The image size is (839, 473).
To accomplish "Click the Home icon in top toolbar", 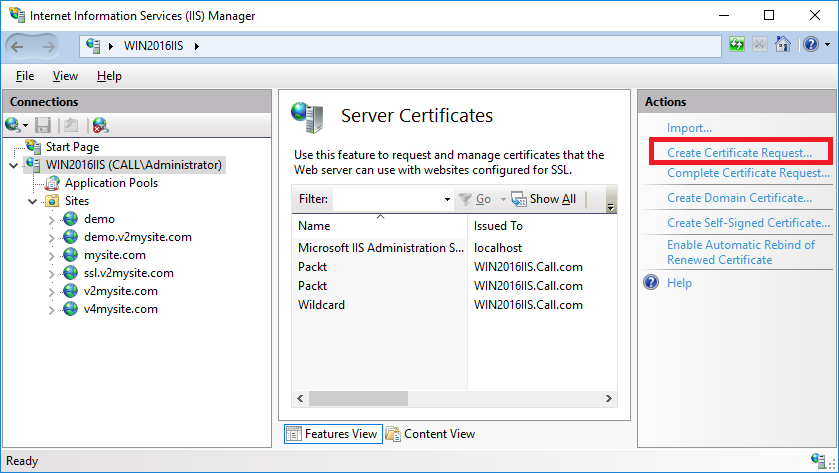I will tap(782, 44).
